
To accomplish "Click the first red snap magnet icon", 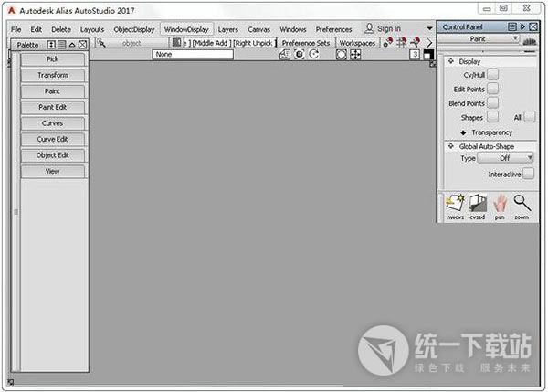I will click(x=387, y=43).
